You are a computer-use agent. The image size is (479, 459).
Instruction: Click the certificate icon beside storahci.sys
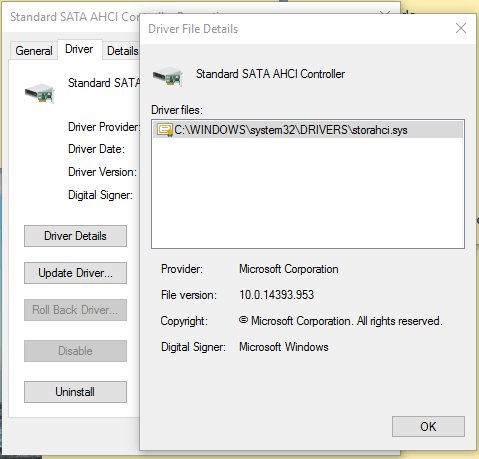pos(165,130)
